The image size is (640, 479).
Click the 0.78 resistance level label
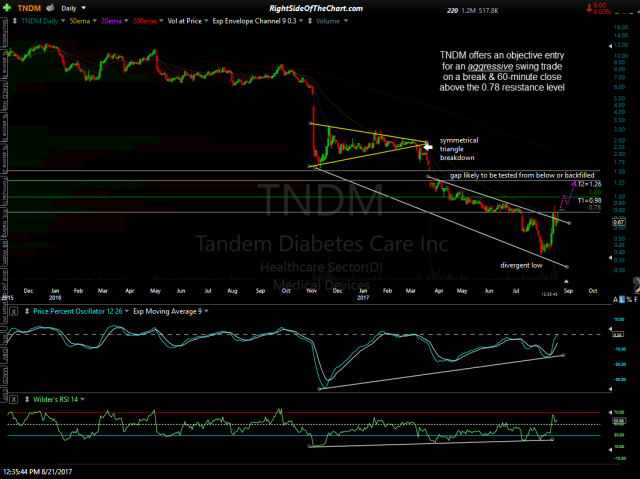coord(594,208)
